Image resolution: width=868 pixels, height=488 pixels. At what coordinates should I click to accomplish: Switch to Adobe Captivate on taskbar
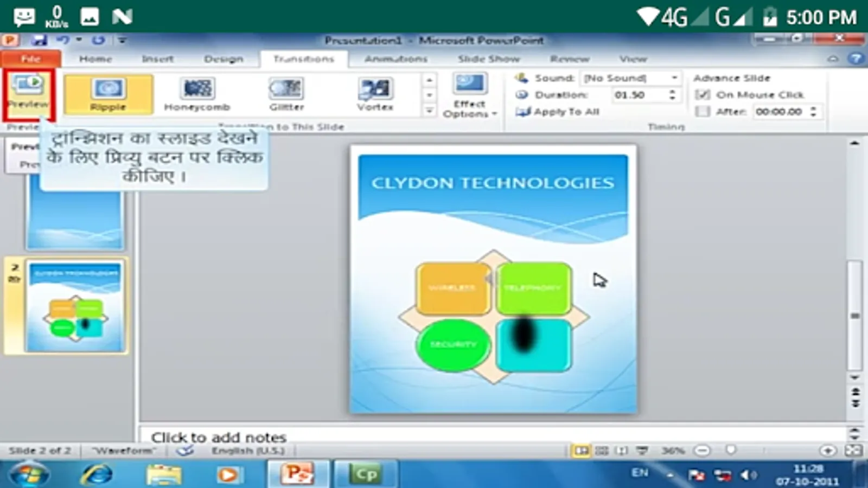tap(366, 474)
